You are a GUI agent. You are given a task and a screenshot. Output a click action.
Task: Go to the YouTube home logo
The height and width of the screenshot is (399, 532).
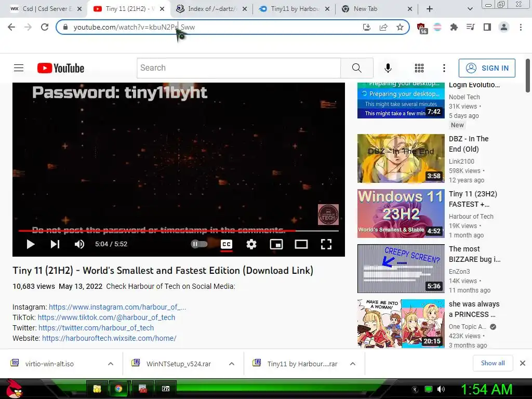(x=60, y=68)
